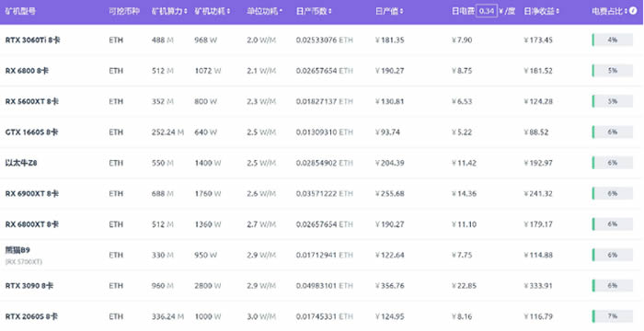
Task: Select the 336.24 M hashrate value
Action: click(167, 316)
